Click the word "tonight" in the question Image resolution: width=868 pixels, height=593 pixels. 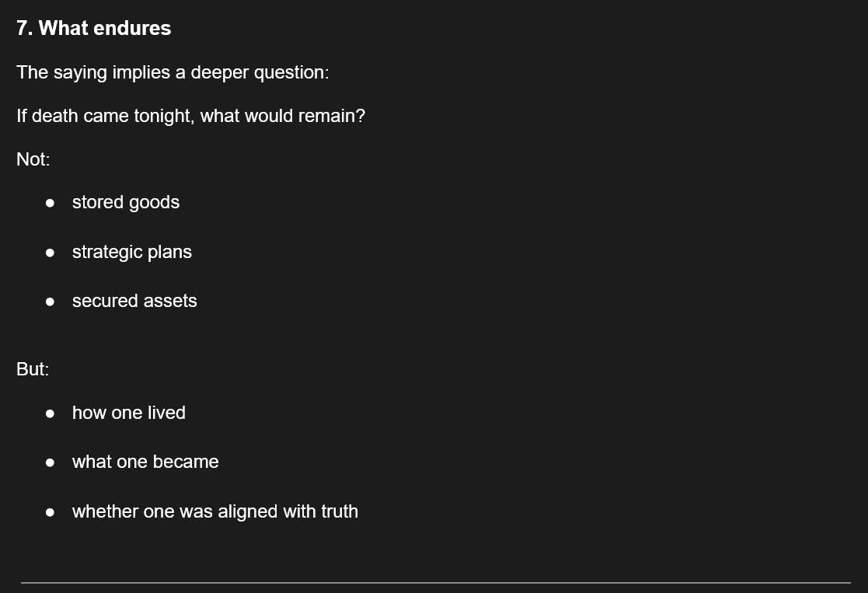(x=166, y=117)
